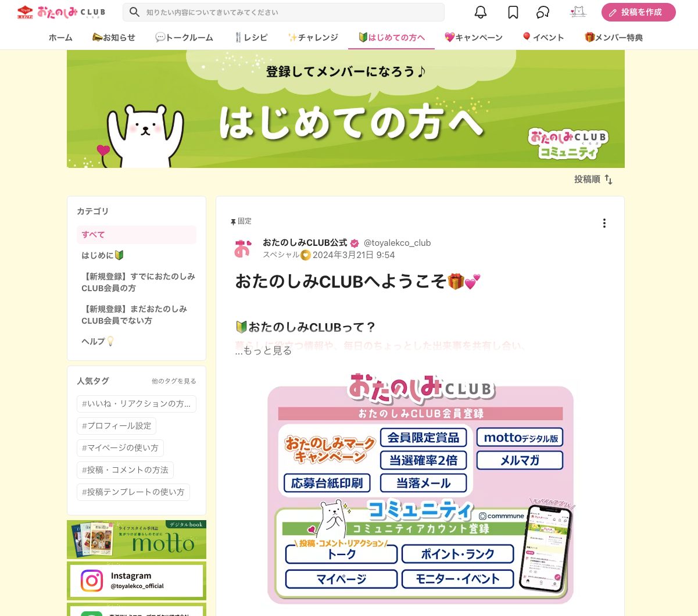The height and width of the screenshot is (616, 698).
Task: Click the Otanoshimi CLUB site logo
Action: [61, 12]
